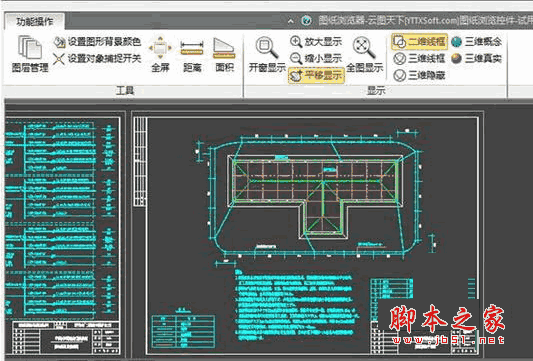Open the 功能操作 ribbon tab

35,21
